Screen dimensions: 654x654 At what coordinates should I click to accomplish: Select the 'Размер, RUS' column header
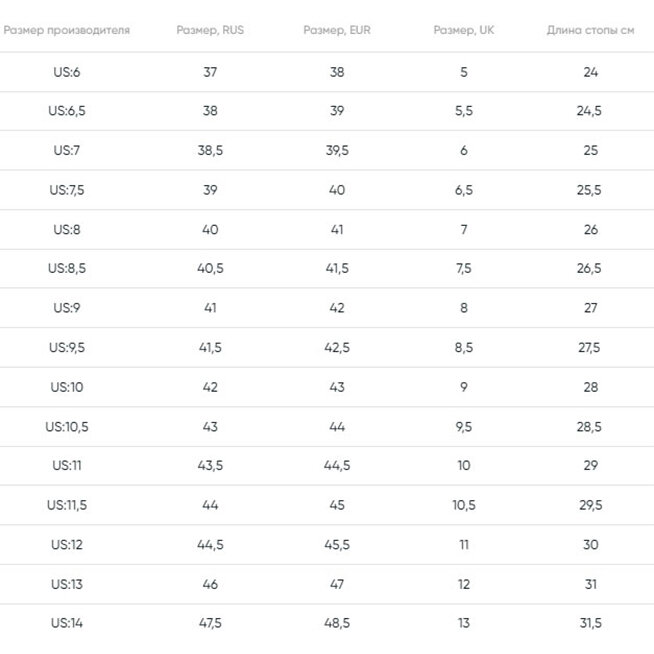coord(210,30)
